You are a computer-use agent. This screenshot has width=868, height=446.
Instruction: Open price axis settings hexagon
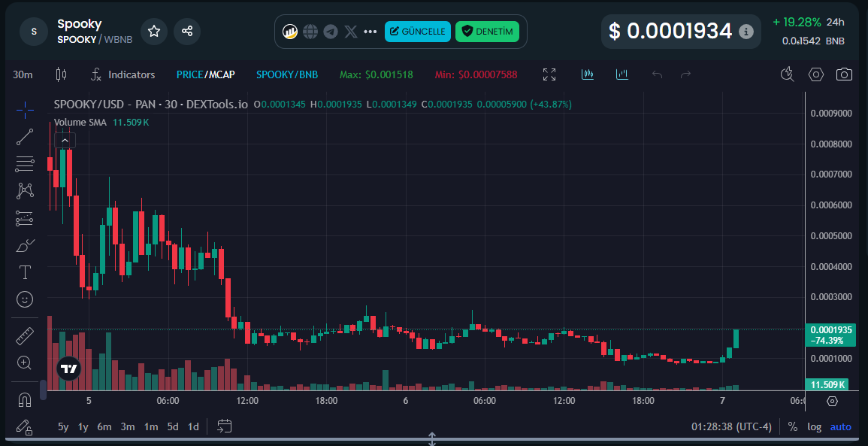click(x=832, y=401)
